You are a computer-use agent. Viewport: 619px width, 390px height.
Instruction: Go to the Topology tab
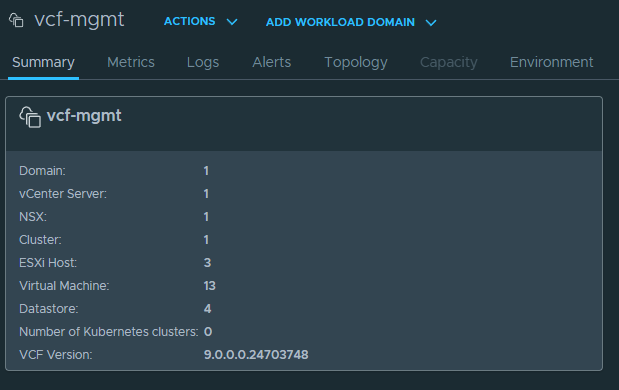pyautogui.click(x=356, y=62)
